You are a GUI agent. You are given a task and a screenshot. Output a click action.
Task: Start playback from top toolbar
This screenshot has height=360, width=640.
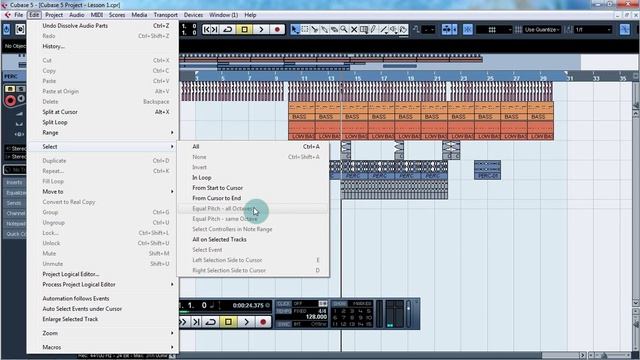pyautogui.click(x=261, y=29)
